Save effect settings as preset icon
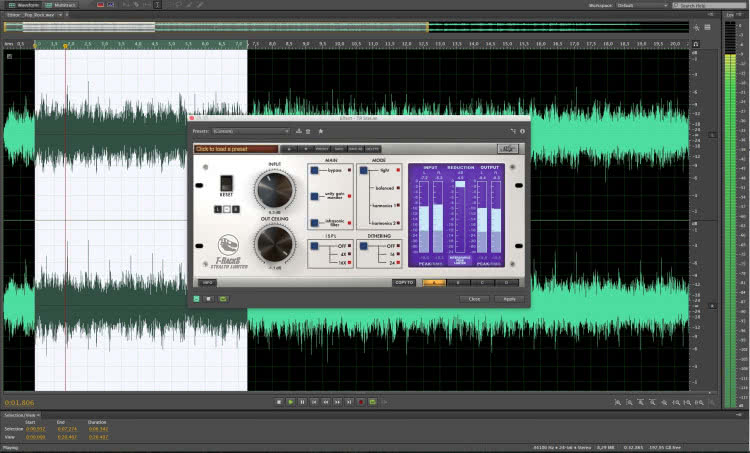 click(299, 131)
